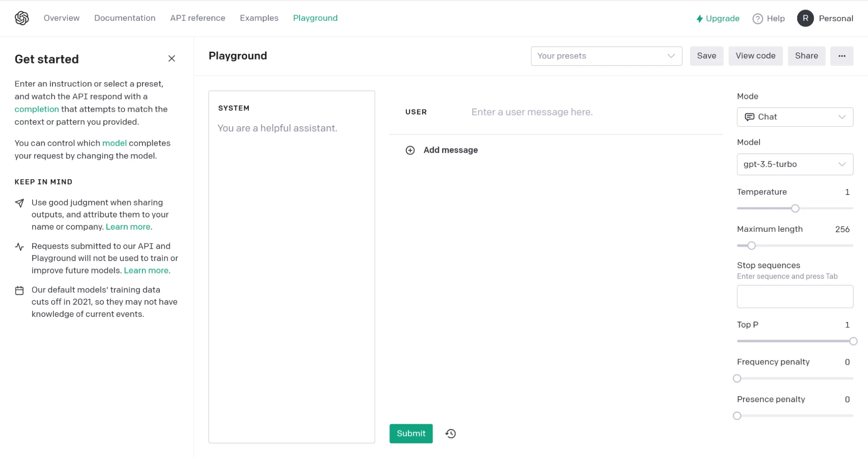Screen dimensions: 868x458
Task: Click the View code button
Action: point(755,56)
